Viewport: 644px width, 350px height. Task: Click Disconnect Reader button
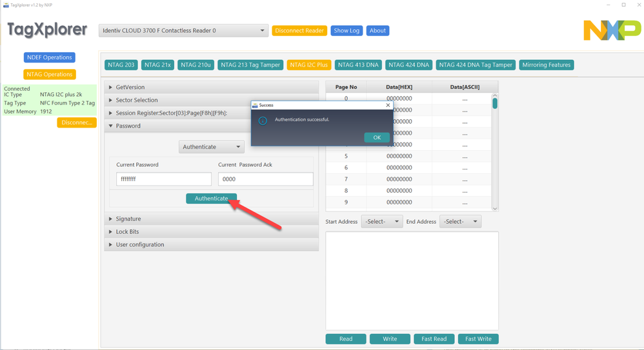[x=299, y=30]
